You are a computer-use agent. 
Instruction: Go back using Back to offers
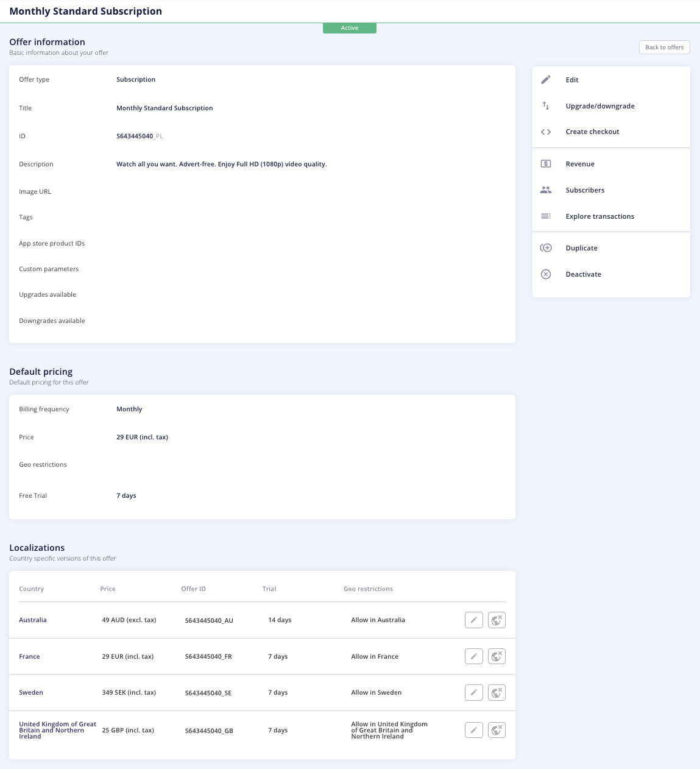click(x=665, y=48)
